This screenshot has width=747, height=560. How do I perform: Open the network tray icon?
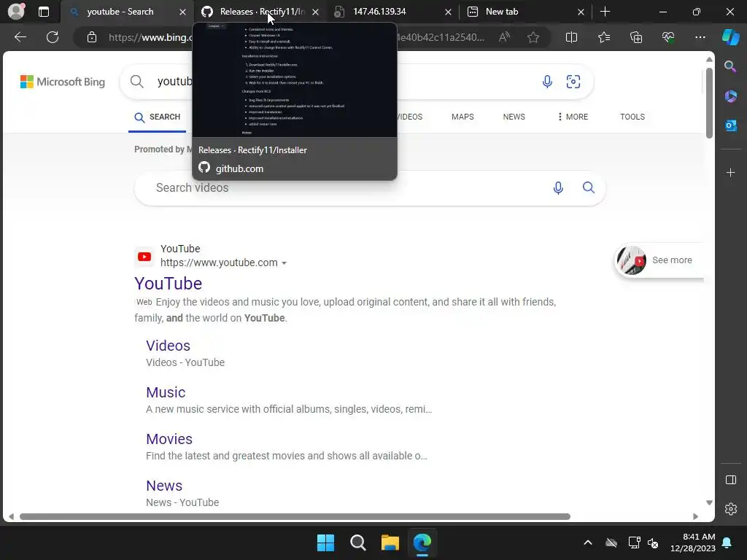tap(634, 542)
